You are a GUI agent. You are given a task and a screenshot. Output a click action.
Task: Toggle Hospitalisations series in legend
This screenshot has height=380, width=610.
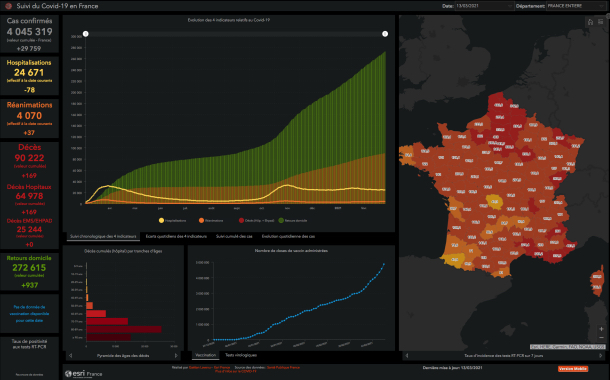(173, 221)
